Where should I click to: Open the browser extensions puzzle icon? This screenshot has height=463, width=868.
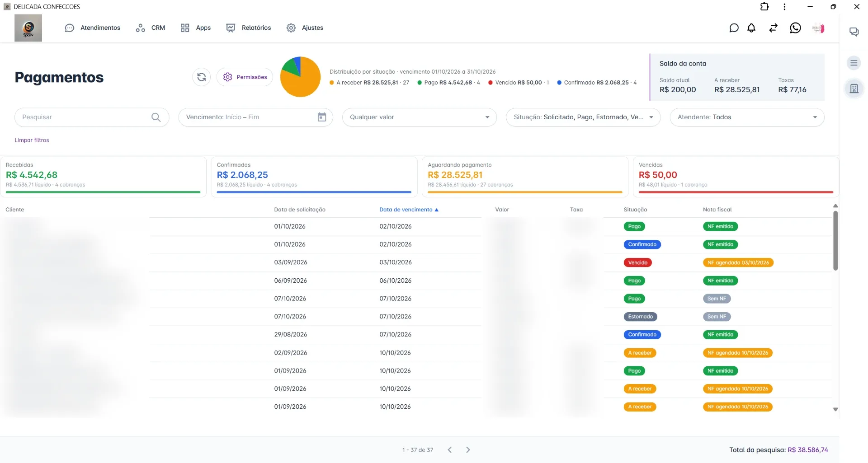(764, 7)
